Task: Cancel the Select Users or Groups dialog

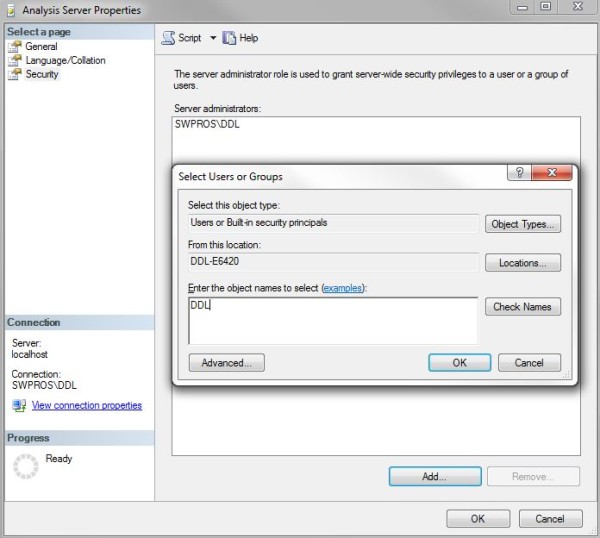Action: click(x=529, y=363)
